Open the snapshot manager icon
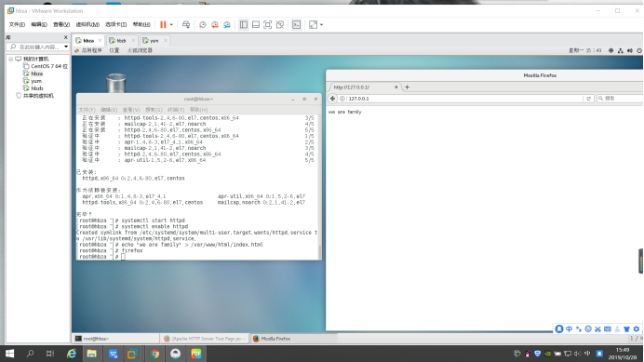This screenshot has width=644, height=362. tap(227, 24)
